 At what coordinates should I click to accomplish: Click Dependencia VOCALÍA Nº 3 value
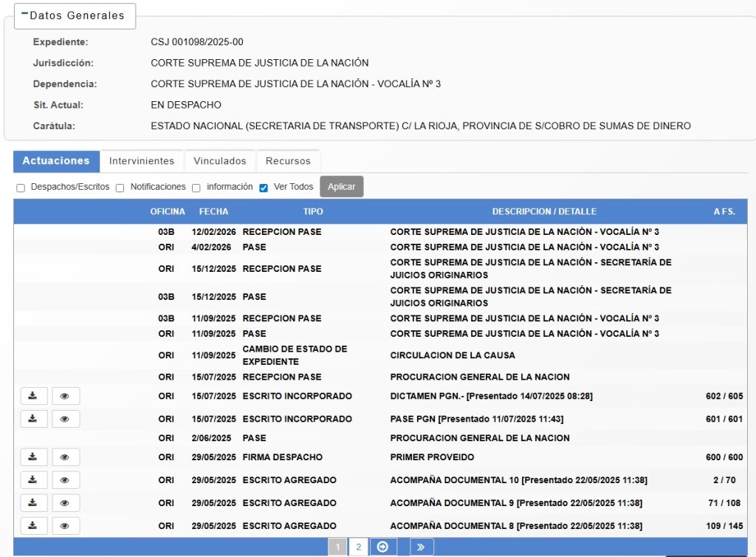click(x=295, y=84)
